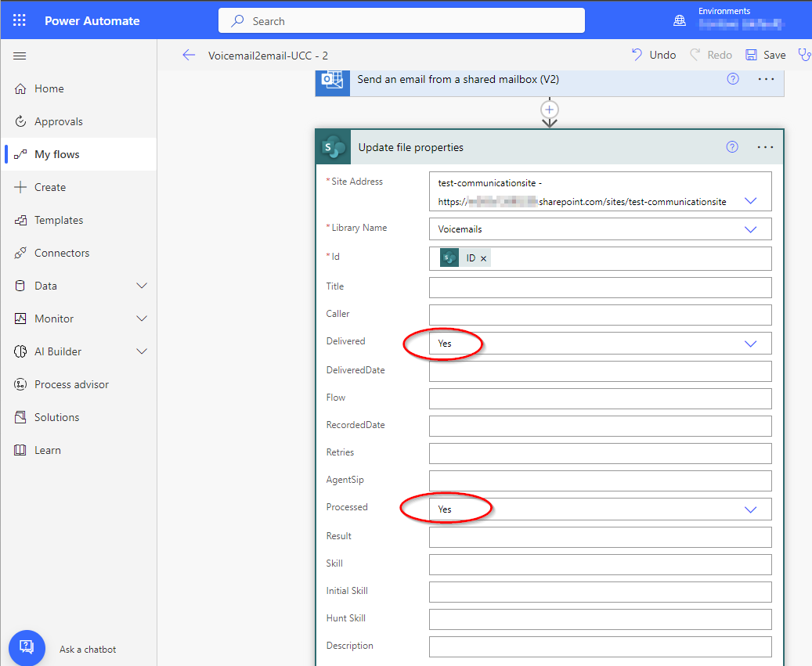
Task: Open the Flow checker stethoscope icon
Action: 804,54
